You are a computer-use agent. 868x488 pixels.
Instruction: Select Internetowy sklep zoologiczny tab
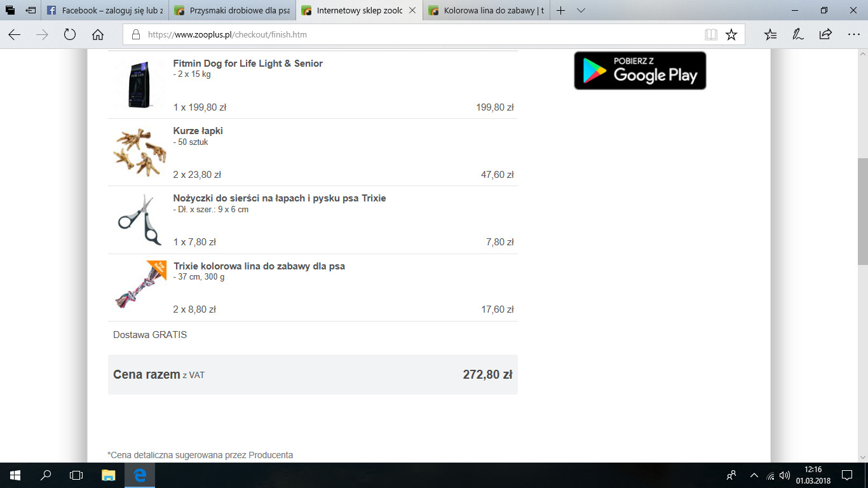[x=360, y=11]
